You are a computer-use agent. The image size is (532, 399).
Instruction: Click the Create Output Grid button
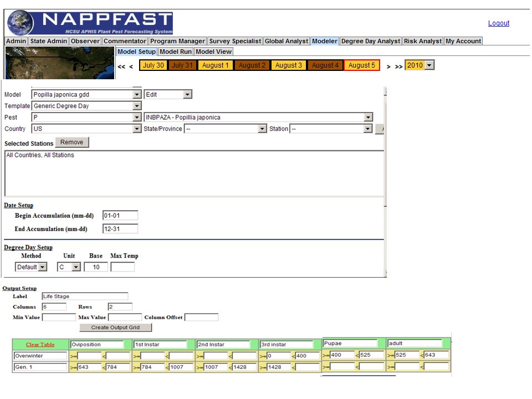coord(115,328)
